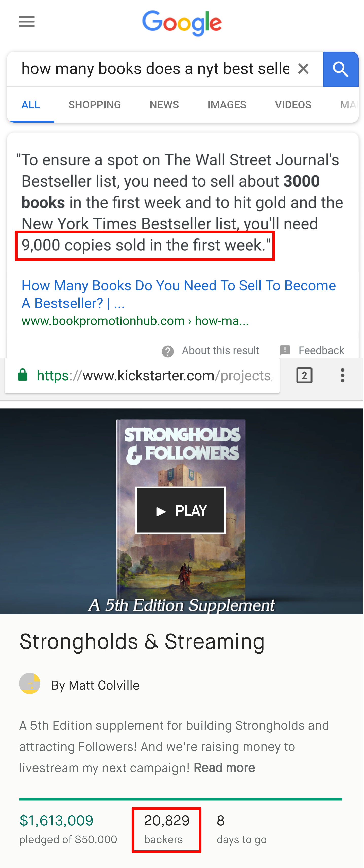Click the blue search magnifier button
Viewport: 364px width, 868px height.
tap(341, 69)
